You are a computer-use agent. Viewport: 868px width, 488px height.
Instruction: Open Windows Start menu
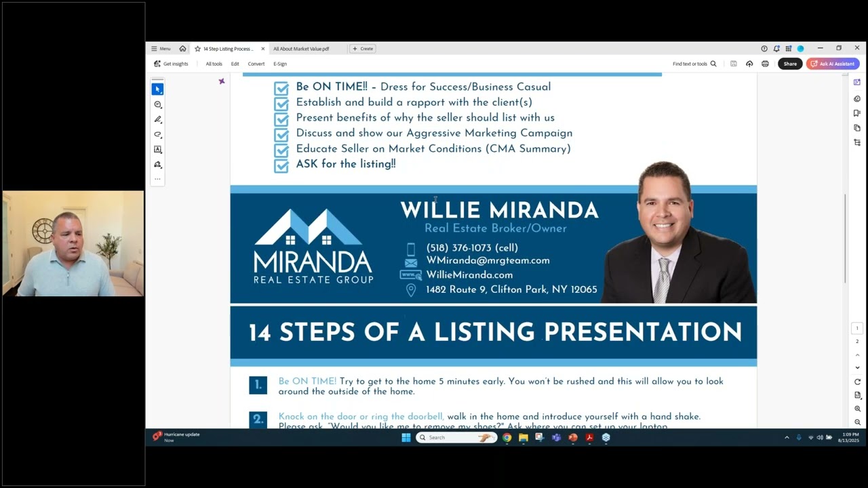[x=406, y=437]
